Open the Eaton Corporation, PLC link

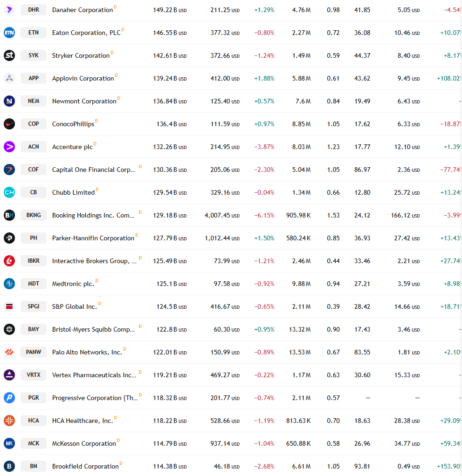(86, 33)
